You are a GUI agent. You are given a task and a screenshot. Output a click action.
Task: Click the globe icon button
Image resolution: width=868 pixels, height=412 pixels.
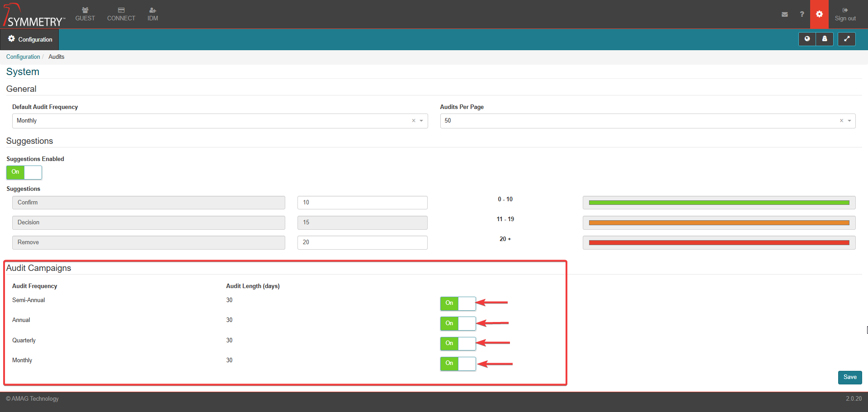point(807,39)
